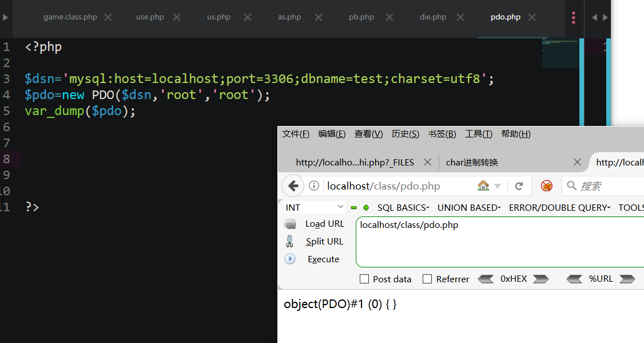Viewport: 644px width, 343px height.
Task: Click the left arrow beside 0xHEX
Action: [x=486, y=279]
